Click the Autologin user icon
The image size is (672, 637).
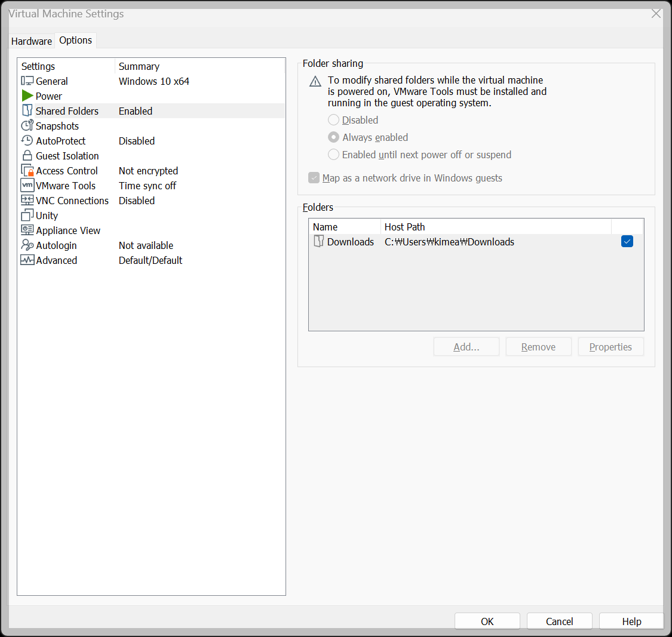pos(27,245)
